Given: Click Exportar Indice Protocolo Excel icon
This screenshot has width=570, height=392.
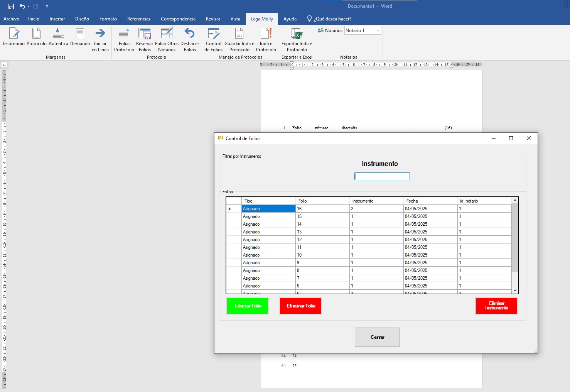Looking at the screenshot, I should tap(297, 34).
